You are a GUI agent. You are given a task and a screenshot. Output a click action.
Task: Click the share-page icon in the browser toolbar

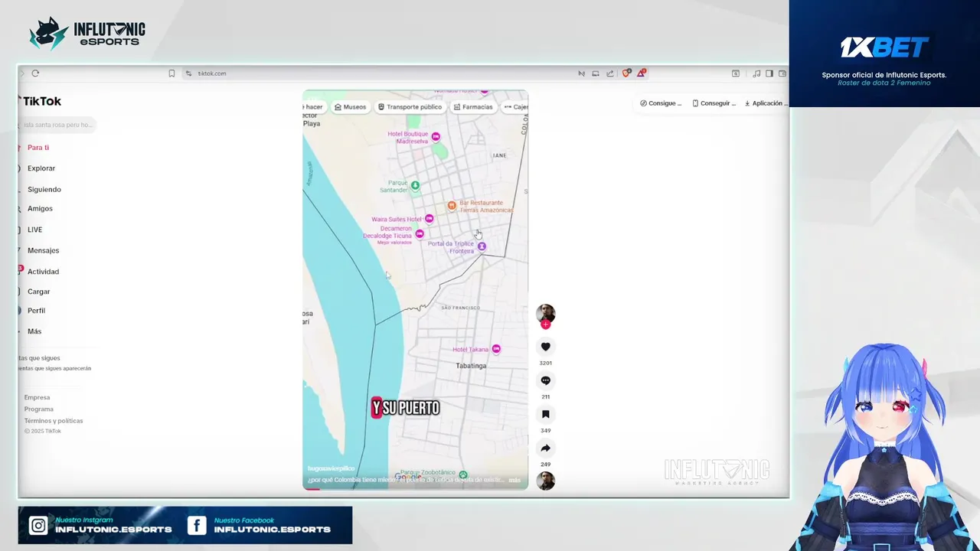[610, 73]
